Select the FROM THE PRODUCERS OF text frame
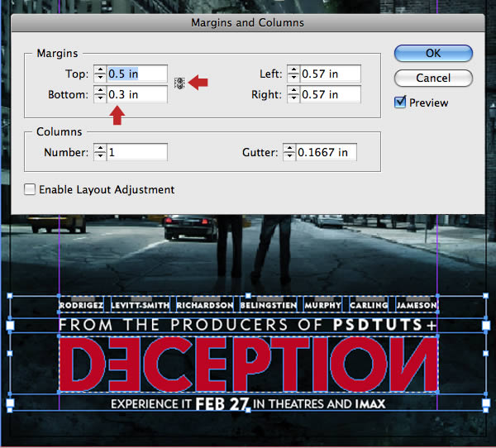Screen dimensions: 496x448 click(248, 325)
